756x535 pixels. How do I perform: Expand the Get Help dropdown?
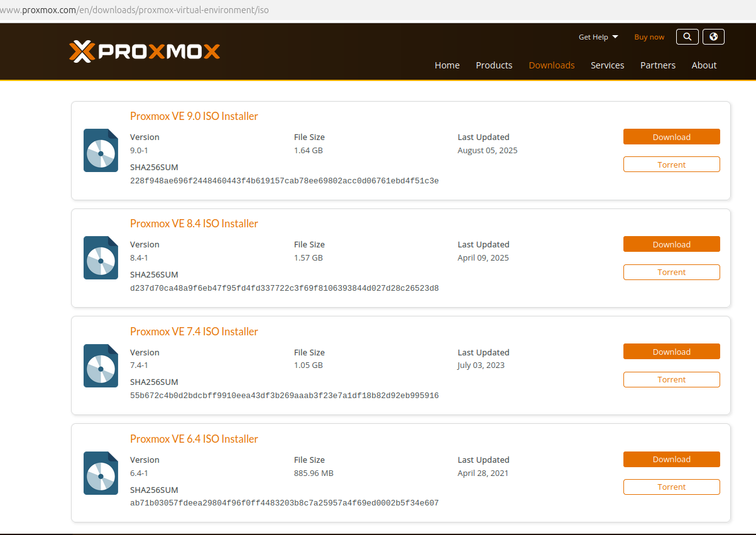[598, 37]
